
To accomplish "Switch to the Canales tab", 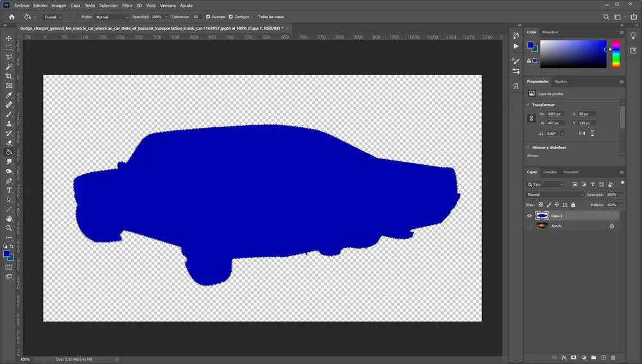I will point(550,172).
